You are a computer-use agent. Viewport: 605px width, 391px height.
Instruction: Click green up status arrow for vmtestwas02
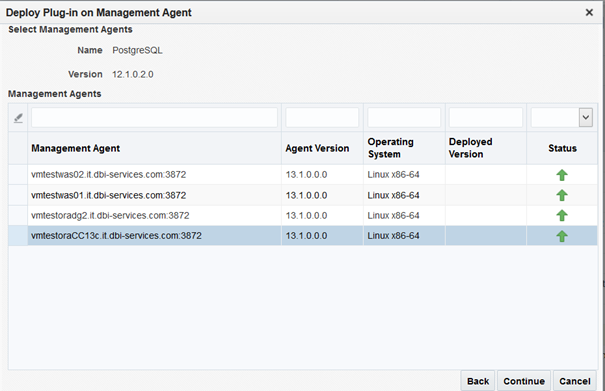562,175
